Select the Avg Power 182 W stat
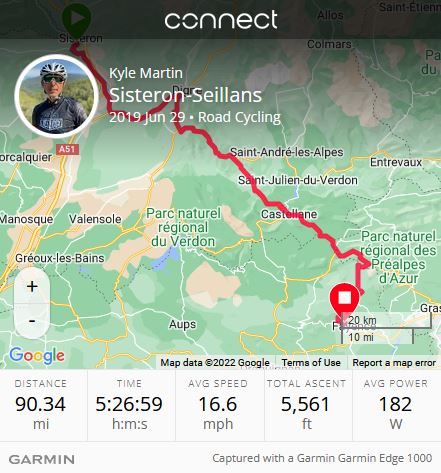441x473 pixels. pos(396,405)
